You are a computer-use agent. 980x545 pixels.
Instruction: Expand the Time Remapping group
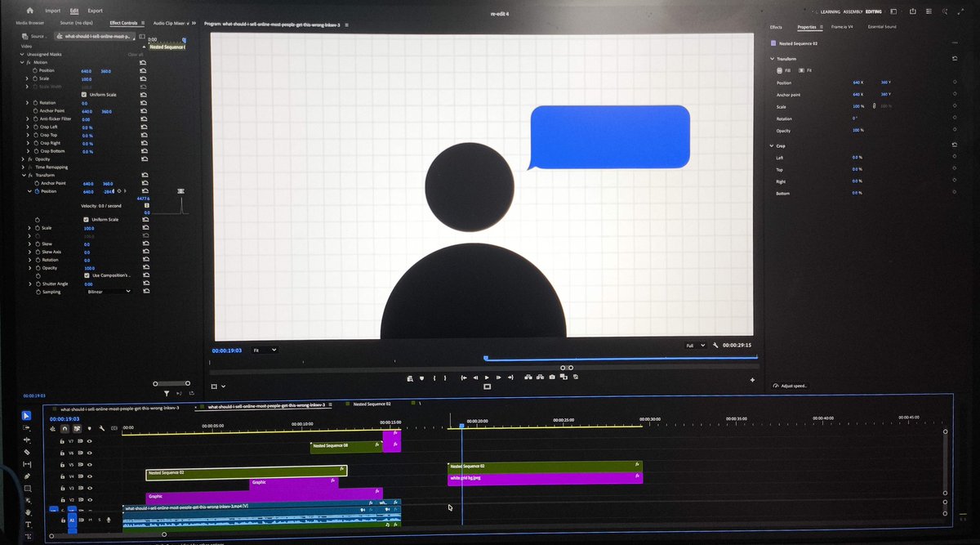coord(23,168)
